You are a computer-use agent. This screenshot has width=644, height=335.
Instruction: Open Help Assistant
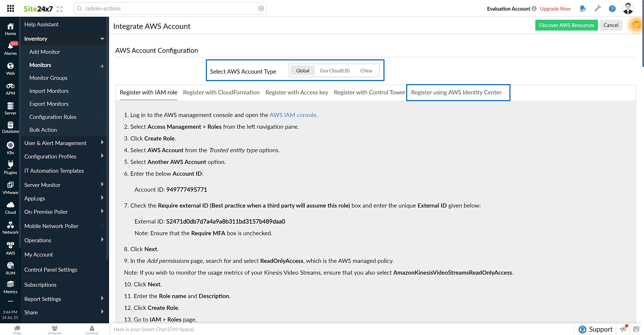click(41, 24)
